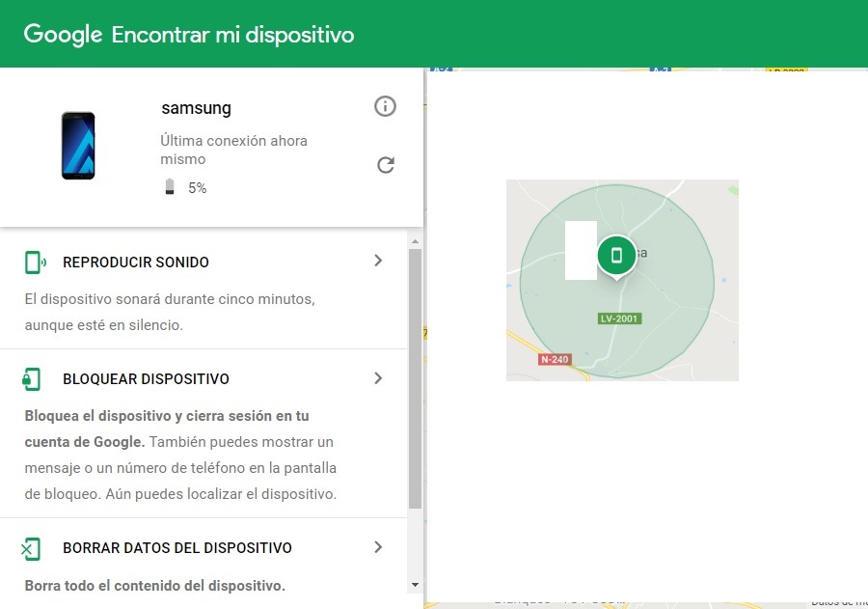Click the Encontrar mi dispositivo title
This screenshot has height=609, width=868.
pyautogui.click(x=233, y=35)
